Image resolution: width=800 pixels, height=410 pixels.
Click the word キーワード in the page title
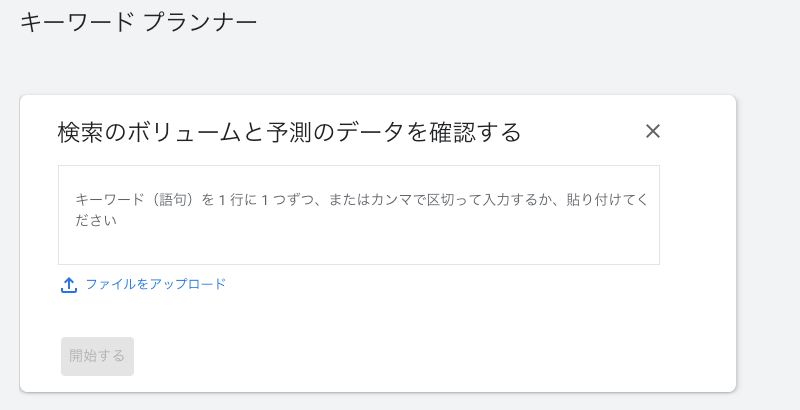[x=77, y=23]
